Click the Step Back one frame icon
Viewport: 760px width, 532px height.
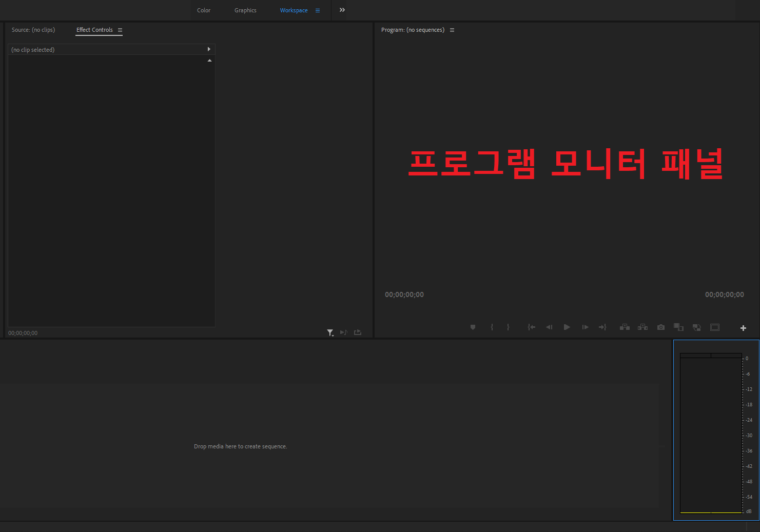point(549,327)
